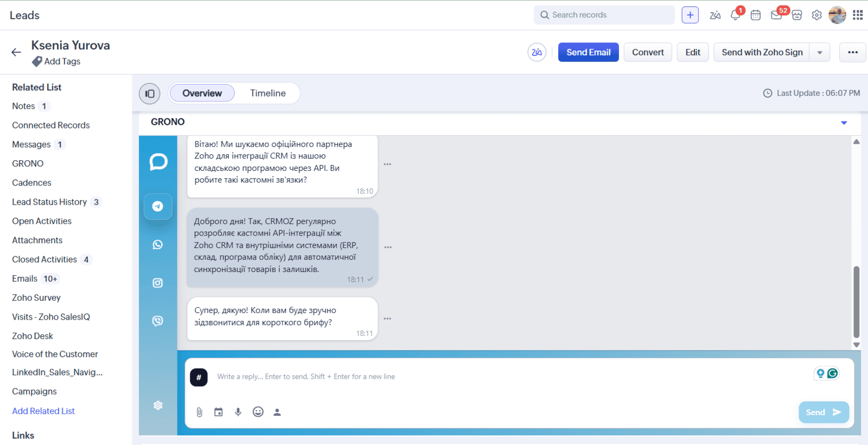Focus the Search records field

tap(604, 15)
